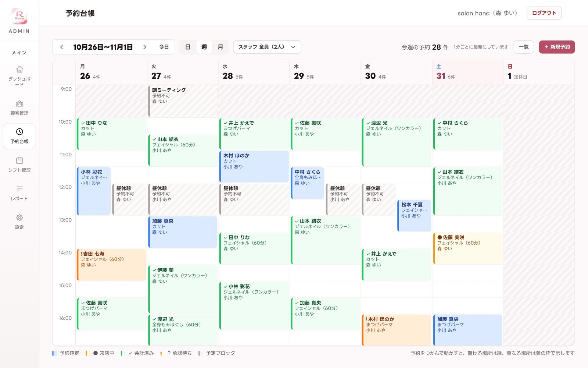The height and width of the screenshot is (368, 588).
Task: Open 渡辺 光 全身もみほぐし on Tuesday
Action: (183, 330)
